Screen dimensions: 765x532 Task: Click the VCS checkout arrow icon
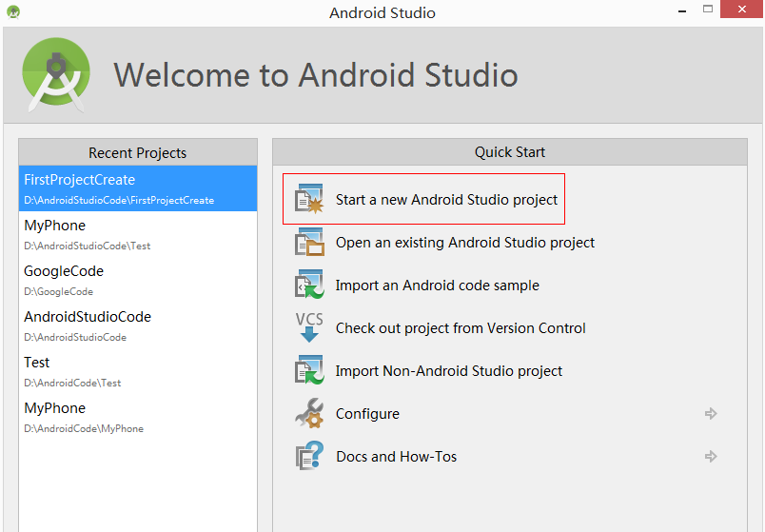(309, 327)
